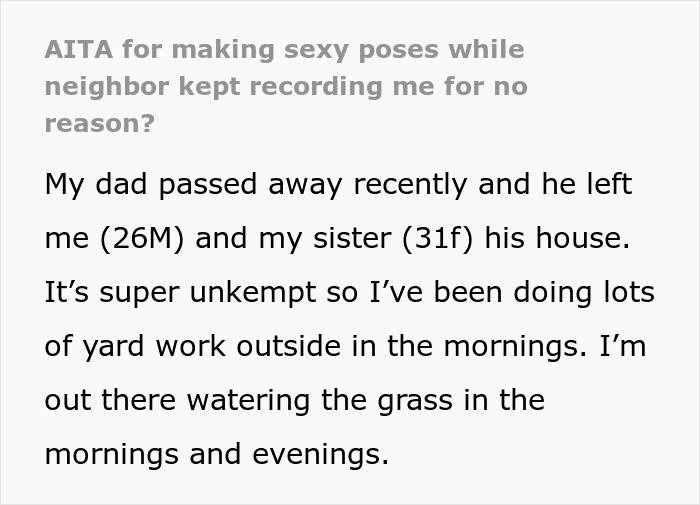Viewport: 700px width, 505px height.
Task: Click the word "unkempt" in the paragraph
Action: (253, 293)
